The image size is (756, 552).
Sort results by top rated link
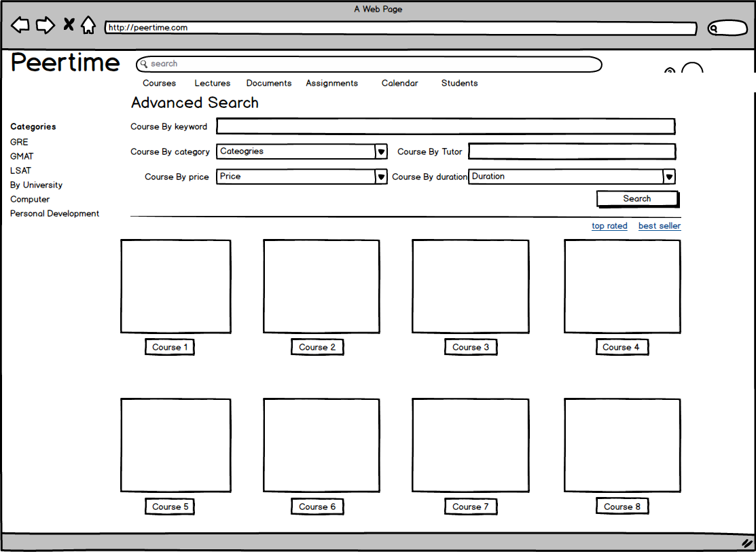(609, 226)
